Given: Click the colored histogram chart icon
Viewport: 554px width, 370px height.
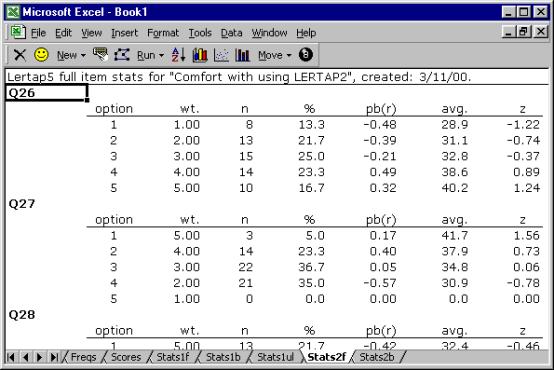Looking at the screenshot, I should [200, 55].
